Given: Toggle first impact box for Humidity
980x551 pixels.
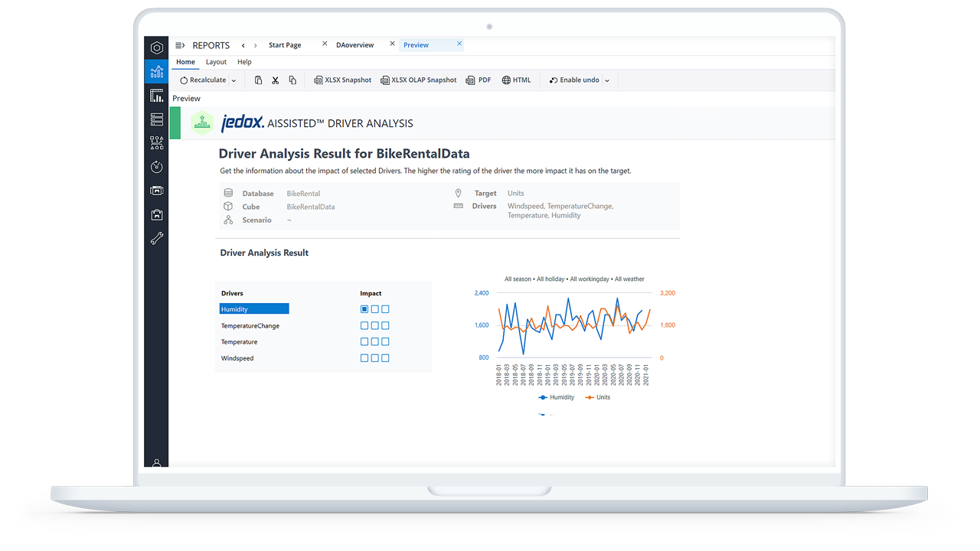Looking at the screenshot, I should click(364, 309).
